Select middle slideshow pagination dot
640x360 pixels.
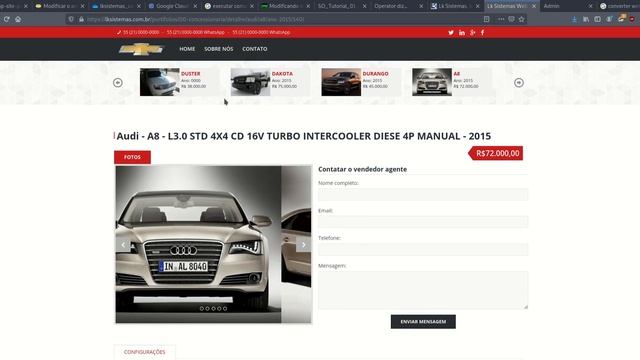[213, 309]
